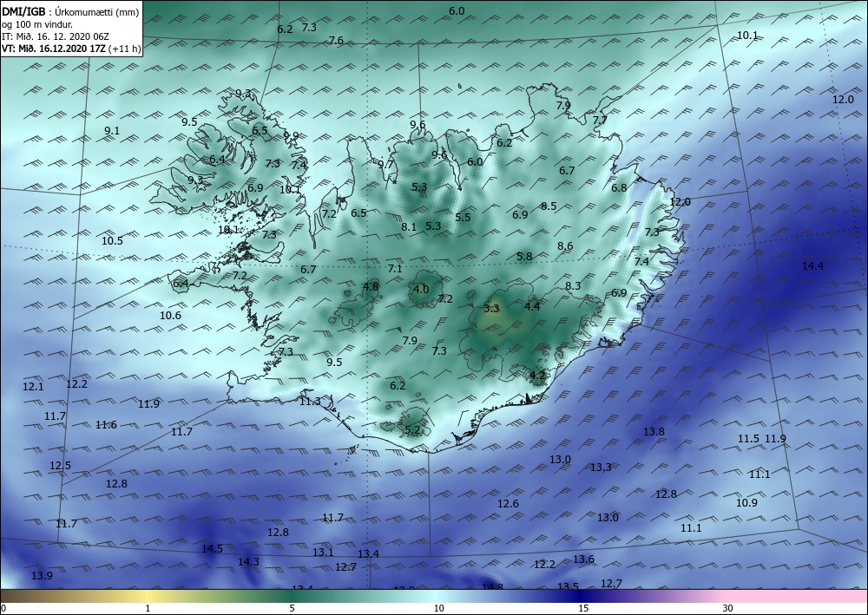Click the map value "5.2"
868x615 pixels.
tap(412, 429)
